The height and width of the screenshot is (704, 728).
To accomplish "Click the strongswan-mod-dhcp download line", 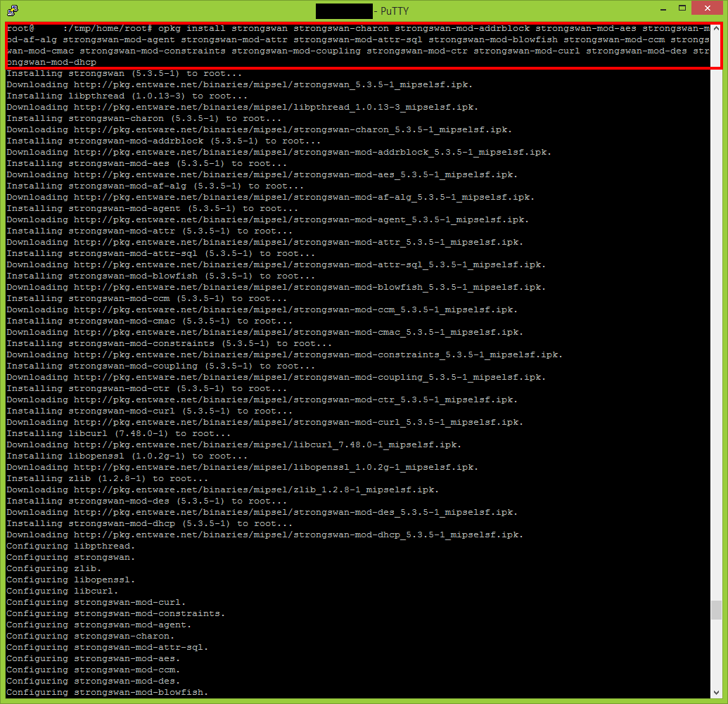I will tap(264, 535).
